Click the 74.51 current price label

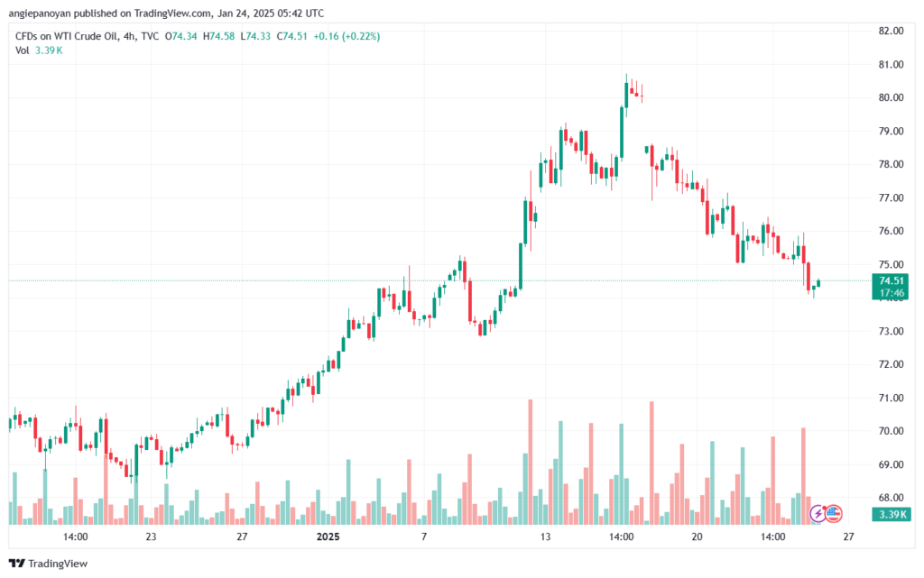point(891,280)
